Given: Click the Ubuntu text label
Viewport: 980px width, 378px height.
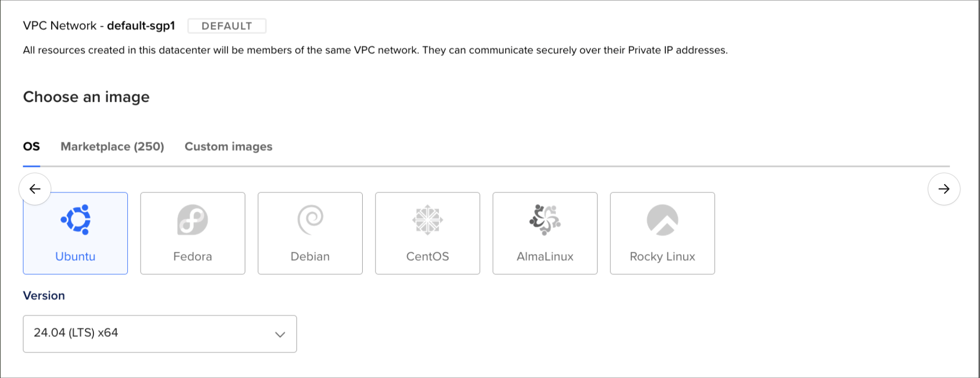Looking at the screenshot, I should (x=75, y=256).
